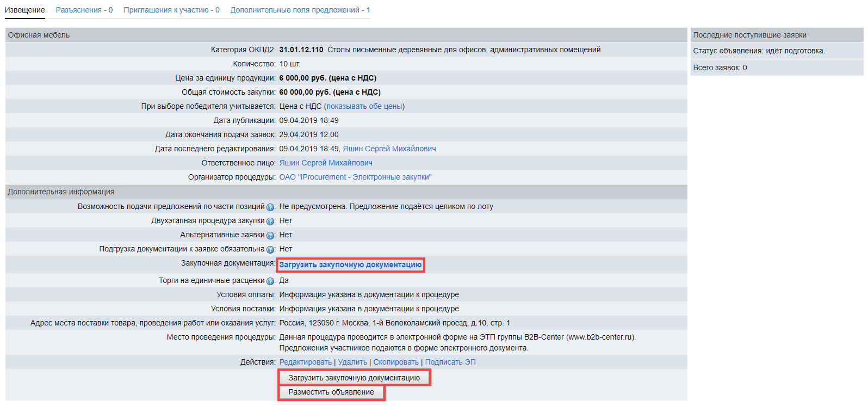This screenshot has height=406, width=868.
Task: Click help icon by 'Подгрузка документации к заявке обязательна'
Action: (270, 250)
